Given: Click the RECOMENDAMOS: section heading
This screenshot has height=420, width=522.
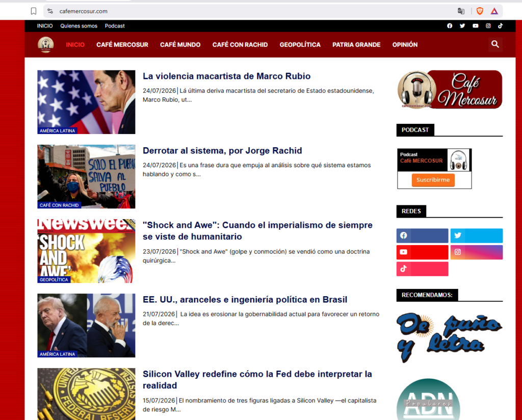Looking at the screenshot, I should [427, 295].
